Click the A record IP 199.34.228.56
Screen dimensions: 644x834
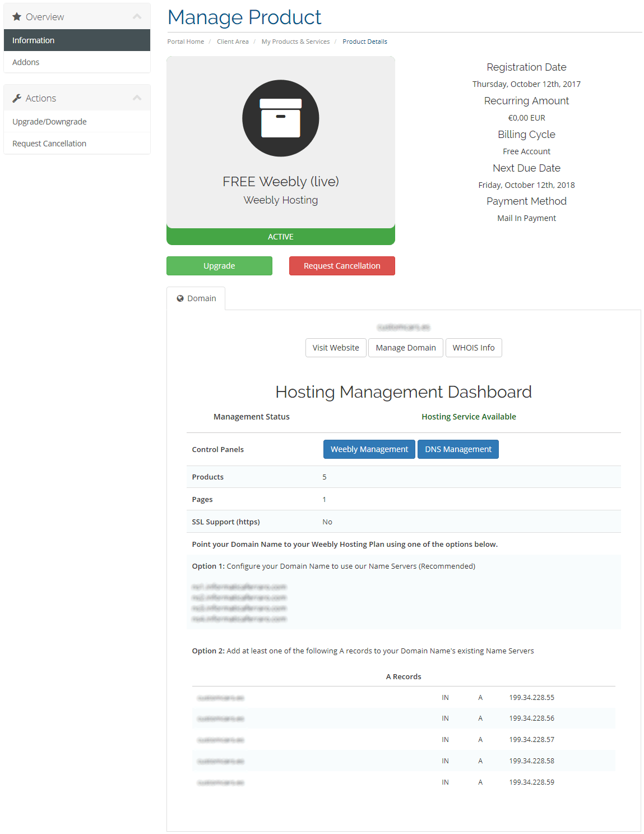531,718
